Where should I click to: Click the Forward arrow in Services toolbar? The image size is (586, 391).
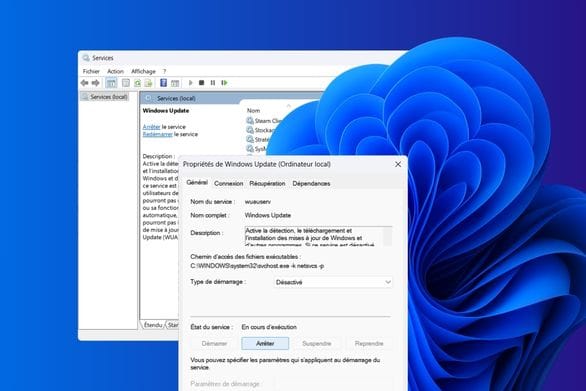click(x=96, y=83)
